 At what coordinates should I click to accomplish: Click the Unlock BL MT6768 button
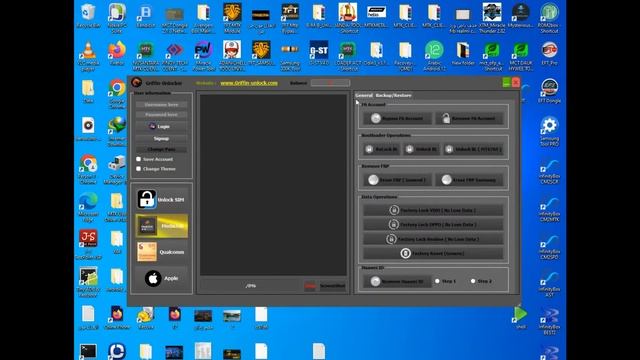[x=473, y=149]
